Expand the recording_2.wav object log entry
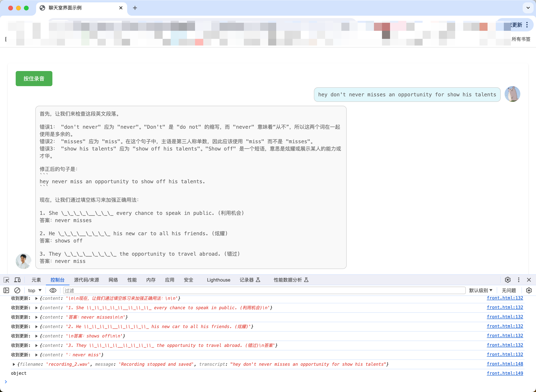536x392 pixels. 14,364
